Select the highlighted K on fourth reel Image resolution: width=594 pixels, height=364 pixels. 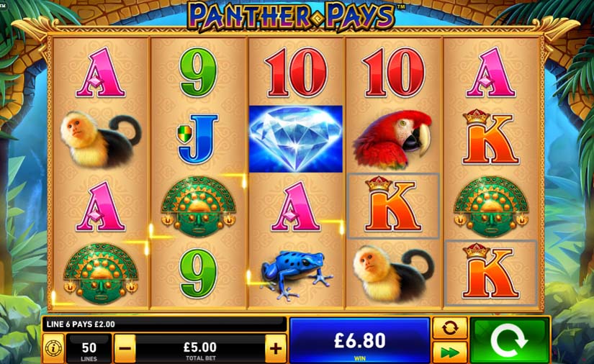pyautogui.click(x=393, y=206)
